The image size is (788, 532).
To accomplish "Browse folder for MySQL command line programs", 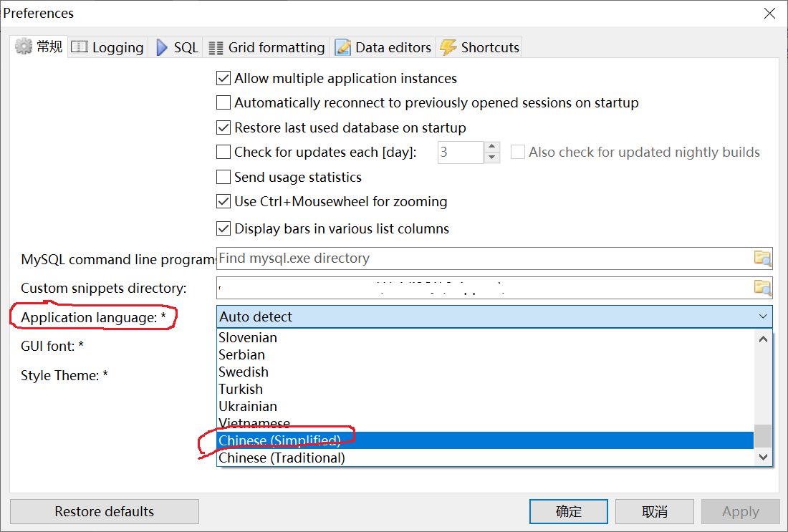I will [762, 258].
